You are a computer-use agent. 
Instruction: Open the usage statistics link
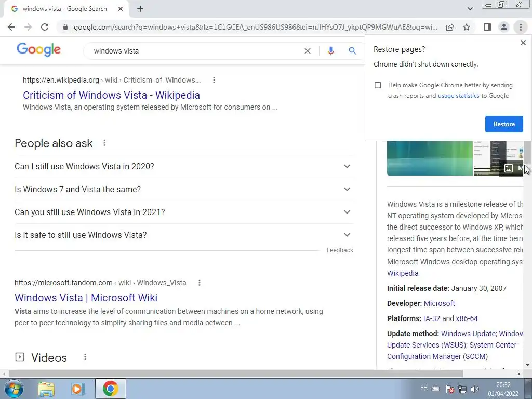coord(458,96)
